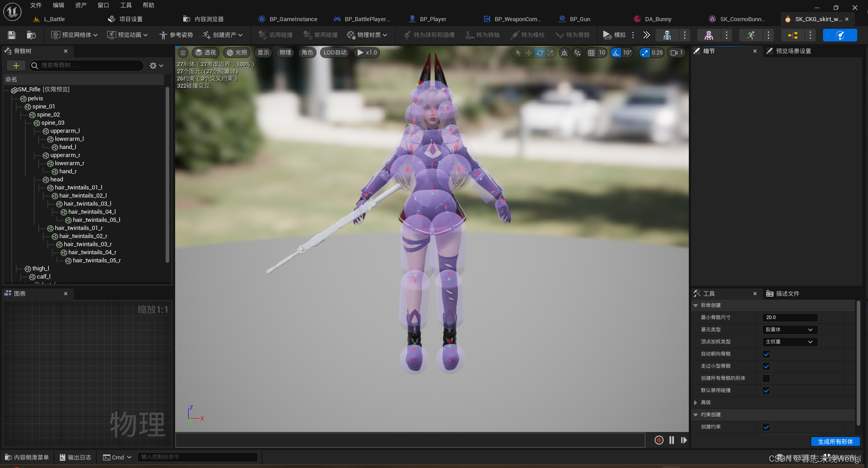This screenshot has width=868, height=468.
Task: Click the Simulate (模拟) play button
Action: 614,35
